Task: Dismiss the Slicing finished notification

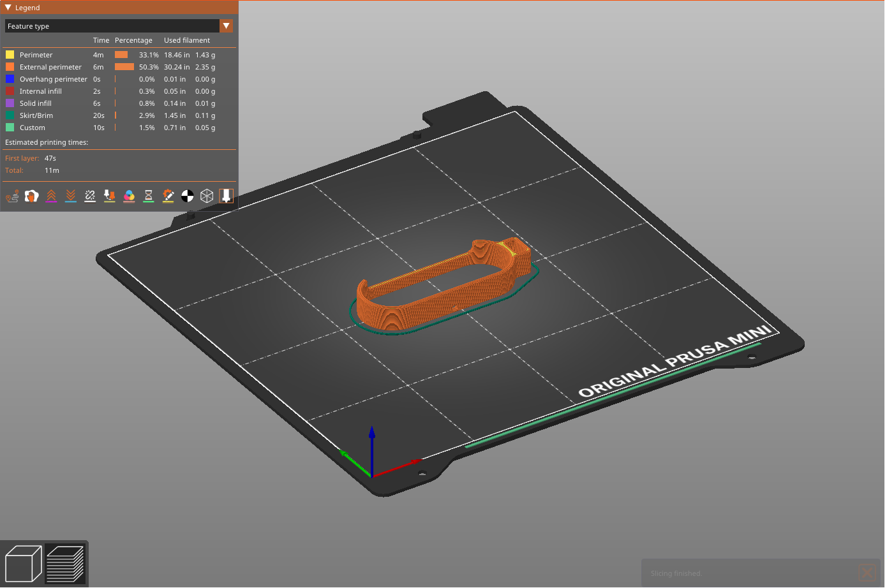Action: pyautogui.click(x=867, y=573)
